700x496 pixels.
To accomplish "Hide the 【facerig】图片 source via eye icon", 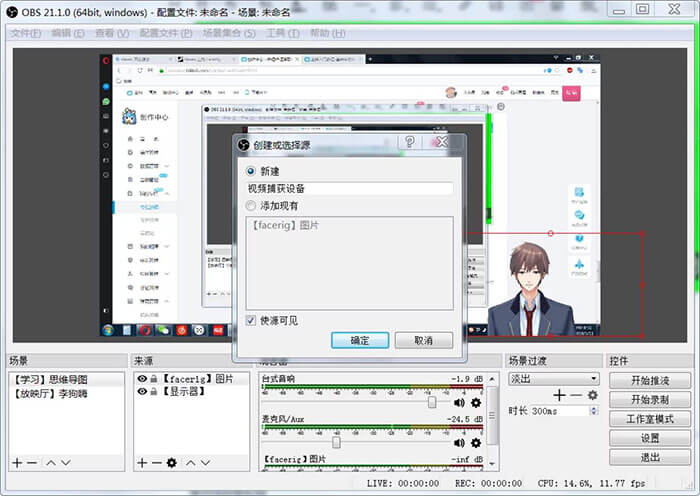I will pyautogui.click(x=142, y=379).
